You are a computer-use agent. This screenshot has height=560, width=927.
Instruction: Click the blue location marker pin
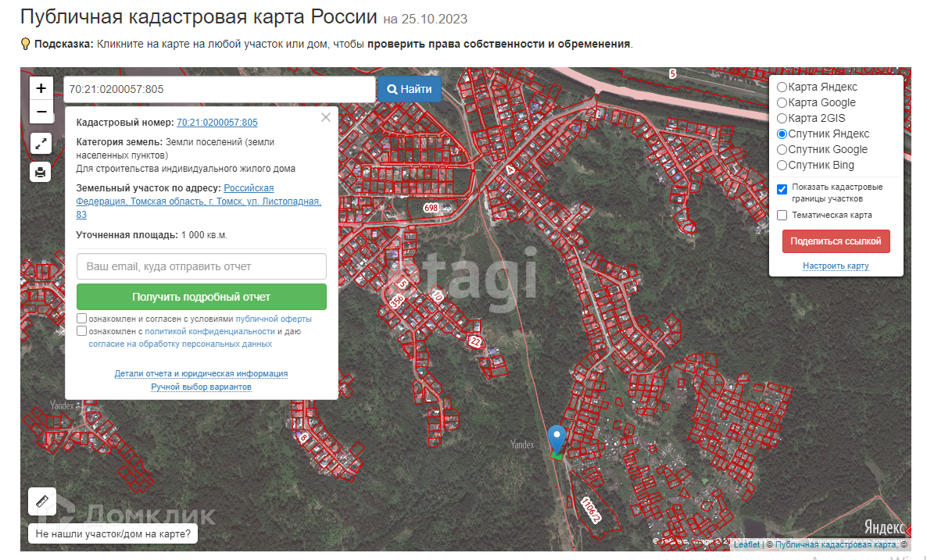(557, 440)
